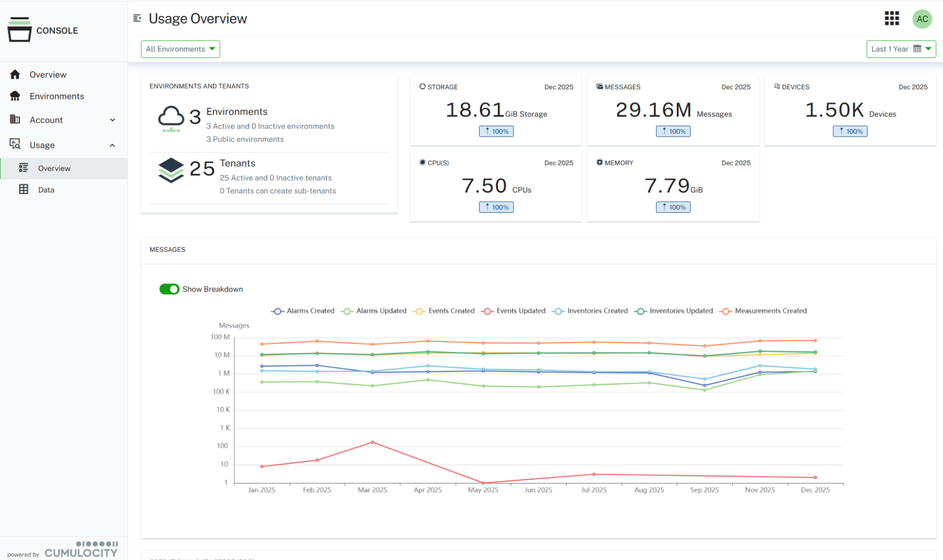Switch to Overview under the Usage section

click(53, 168)
